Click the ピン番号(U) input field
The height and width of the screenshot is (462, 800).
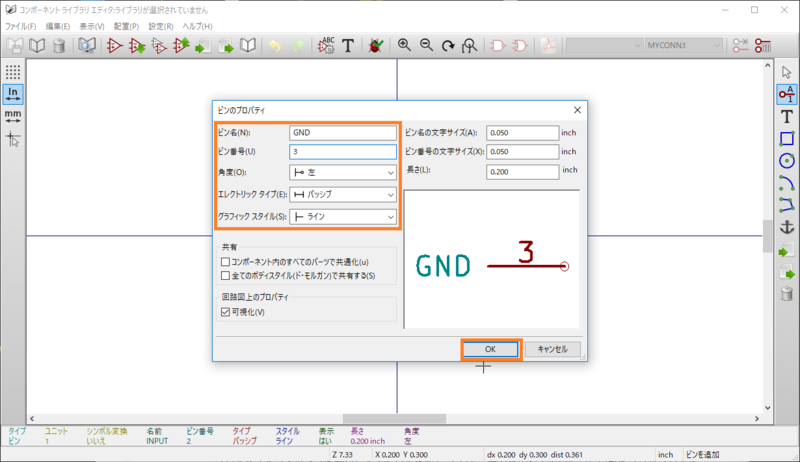[x=343, y=151]
